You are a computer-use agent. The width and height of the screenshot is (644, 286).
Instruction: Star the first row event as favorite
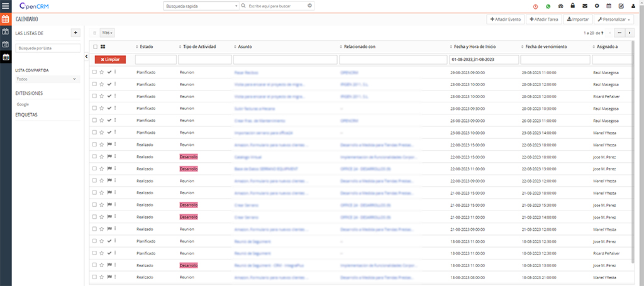point(102,72)
